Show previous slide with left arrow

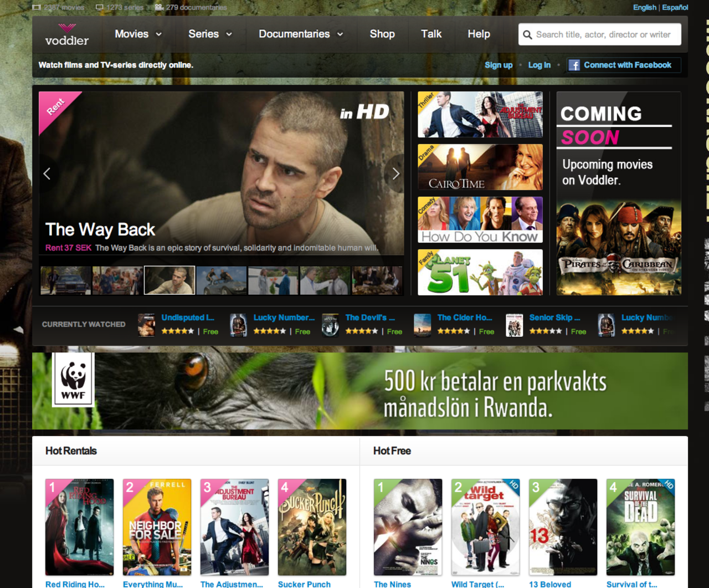pyautogui.click(x=47, y=173)
